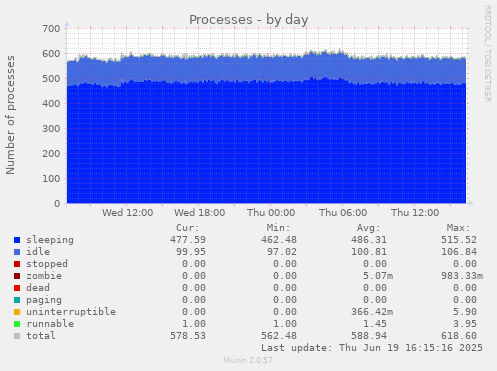
Task: Select the 'total' legend label
Action: point(41,336)
